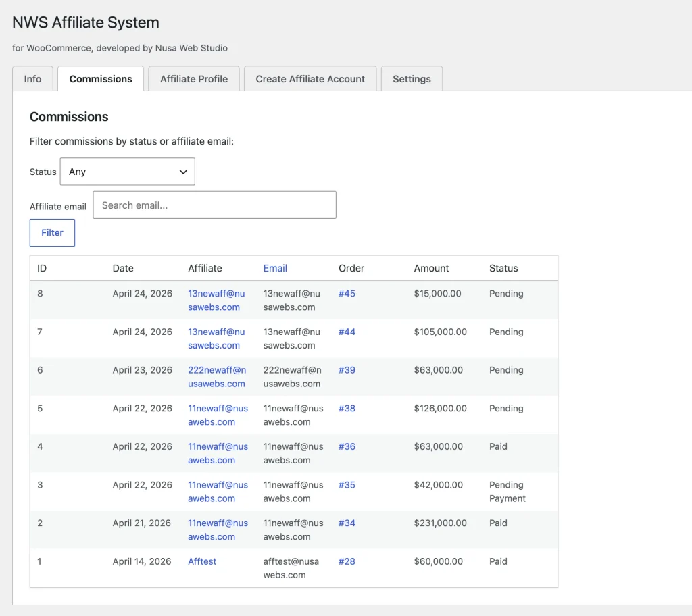
Task: Expand the Status dropdown set to Any
Action: coord(128,172)
